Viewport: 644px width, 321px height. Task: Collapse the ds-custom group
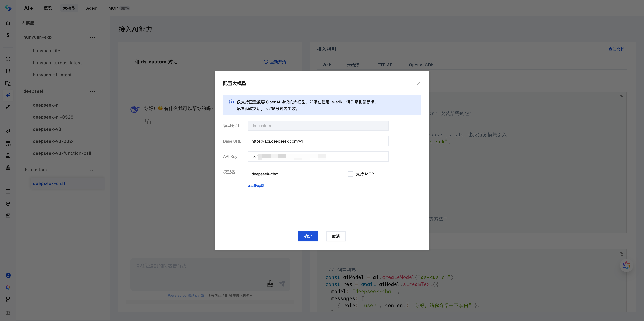click(x=35, y=170)
